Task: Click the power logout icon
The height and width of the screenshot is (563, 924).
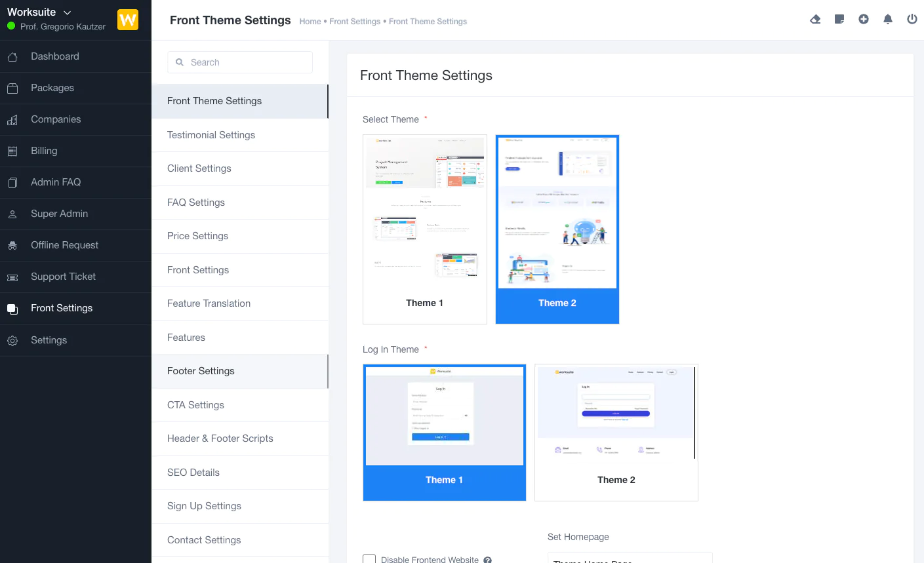Action: click(x=912, y=20)
